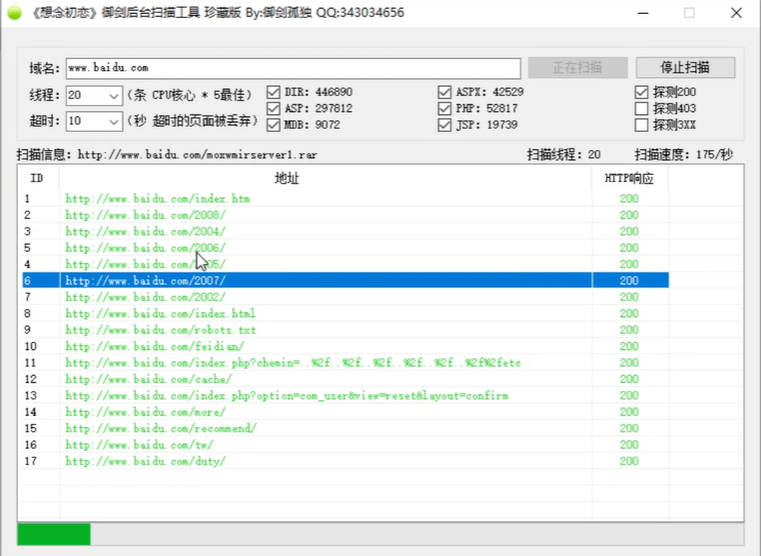Open the 线程 thread count dropdown
Image resolution: width=761 pixels, height=556 pixels.
tap(114, 96)
